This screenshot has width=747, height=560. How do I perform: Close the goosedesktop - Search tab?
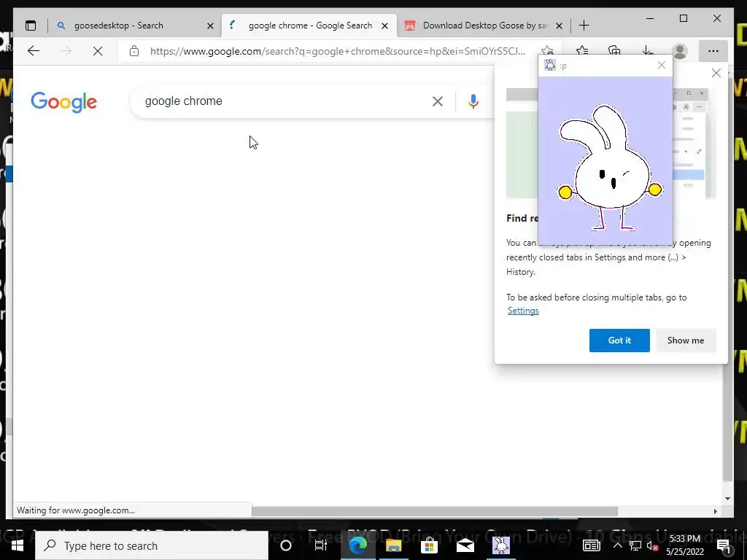210,26
